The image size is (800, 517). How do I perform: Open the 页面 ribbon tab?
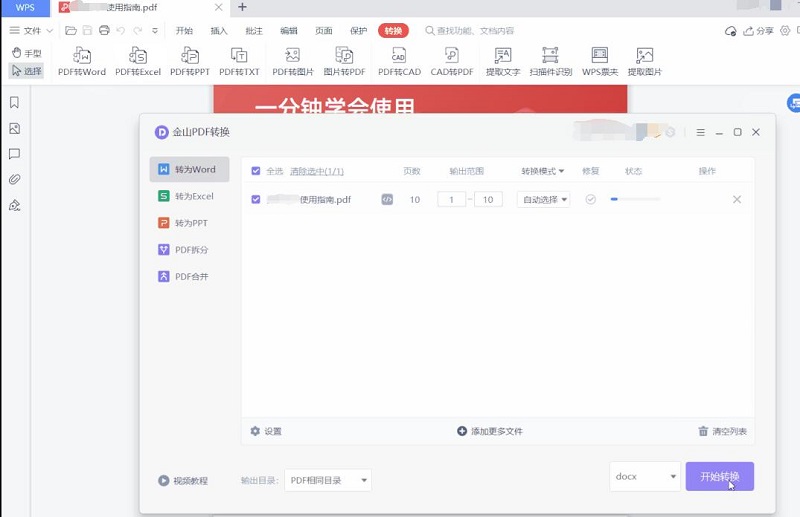point(323,31)
